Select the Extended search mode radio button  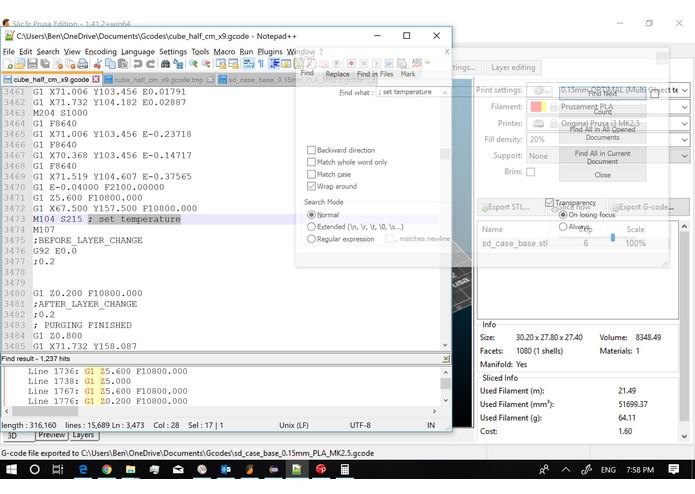311,227
